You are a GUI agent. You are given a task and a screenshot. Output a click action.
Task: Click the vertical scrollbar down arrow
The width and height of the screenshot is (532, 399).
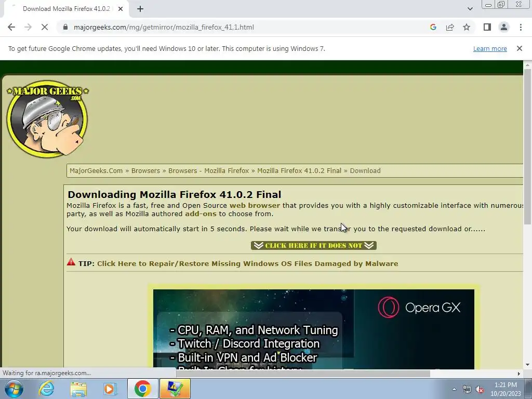click(x=527, y=365)
